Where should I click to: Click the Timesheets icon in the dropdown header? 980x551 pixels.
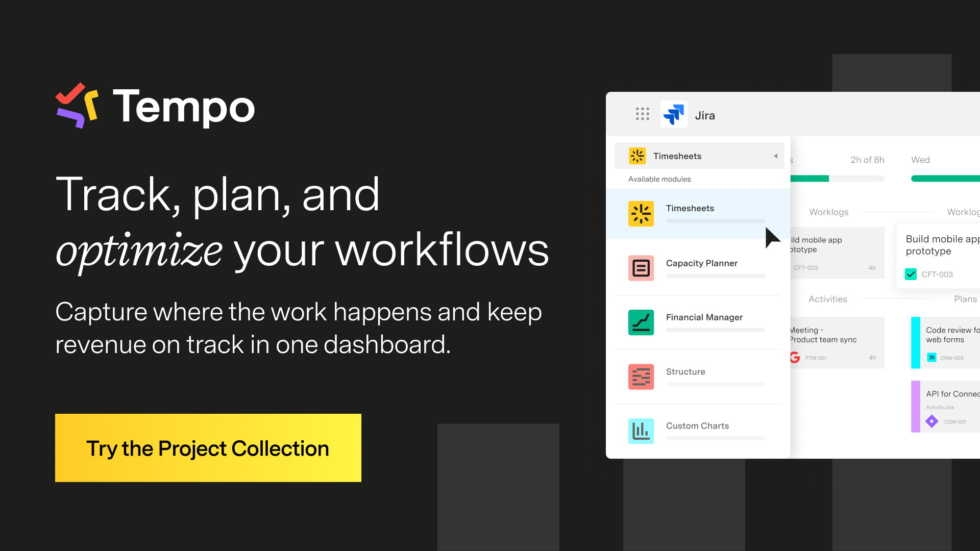638,156
